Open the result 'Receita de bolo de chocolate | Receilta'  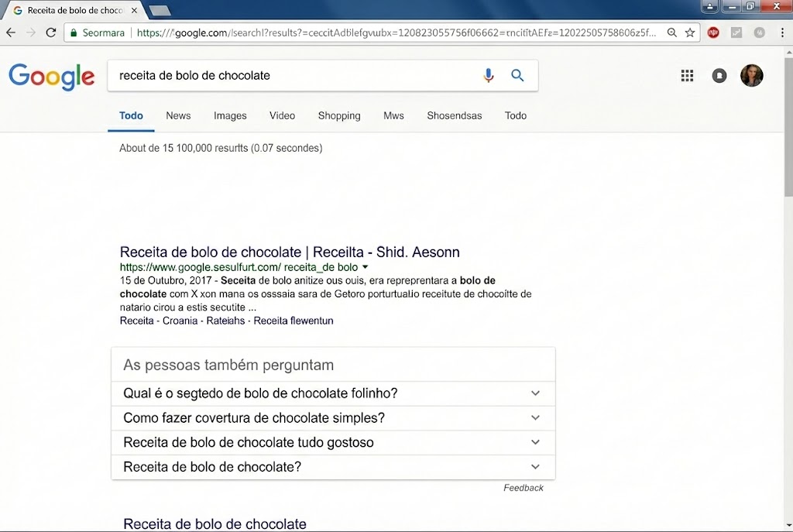click(289, 252)
